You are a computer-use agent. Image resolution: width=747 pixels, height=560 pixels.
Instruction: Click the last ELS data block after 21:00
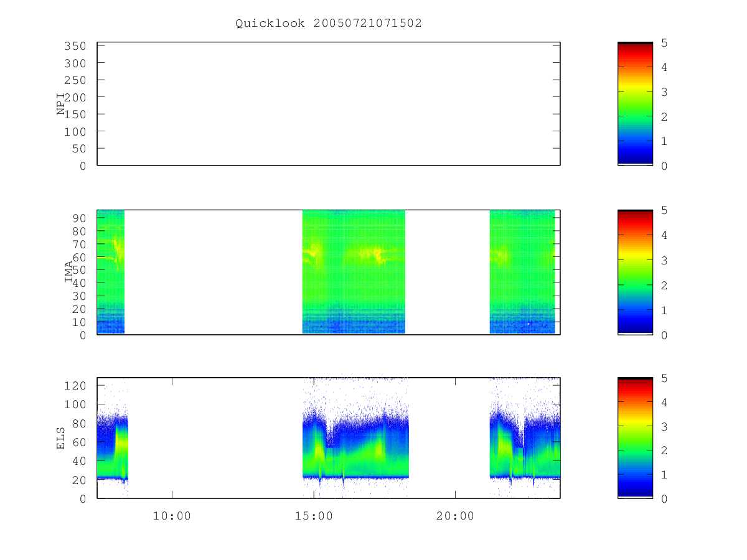(525, 438)
